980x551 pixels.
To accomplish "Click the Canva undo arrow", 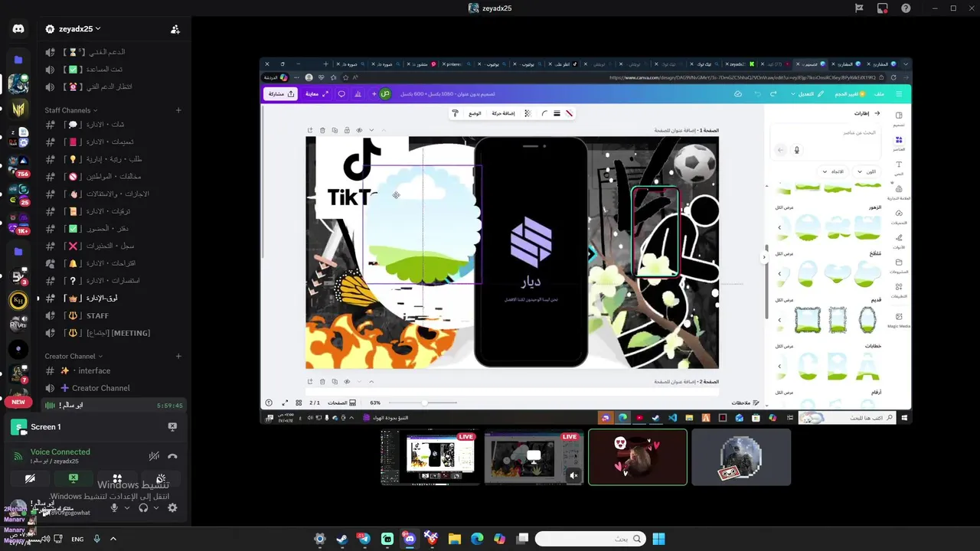I will [x=757, y=94].
